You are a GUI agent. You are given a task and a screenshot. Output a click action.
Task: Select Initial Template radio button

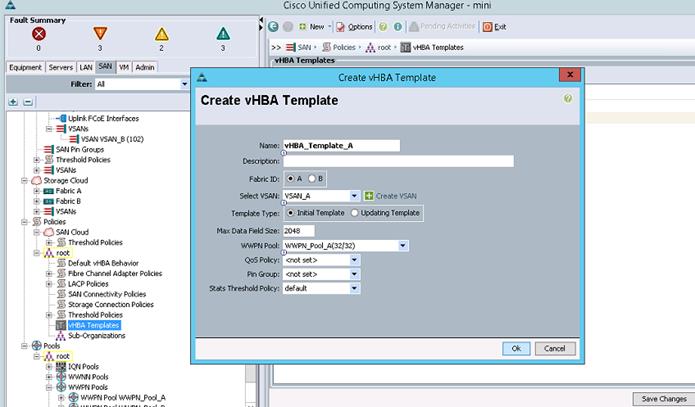pyautogui.click(x=290, y=213)
